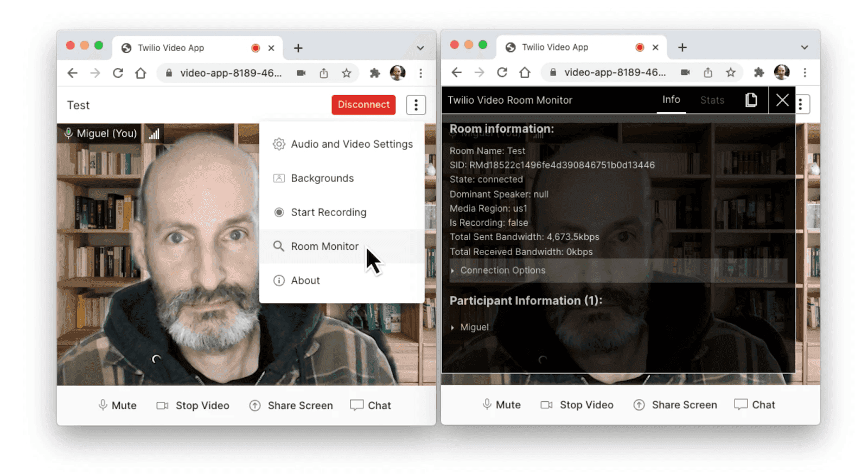Open extensions puzzle icon in left browser
This screenshot has width=868, height=474.
[375, 73]
